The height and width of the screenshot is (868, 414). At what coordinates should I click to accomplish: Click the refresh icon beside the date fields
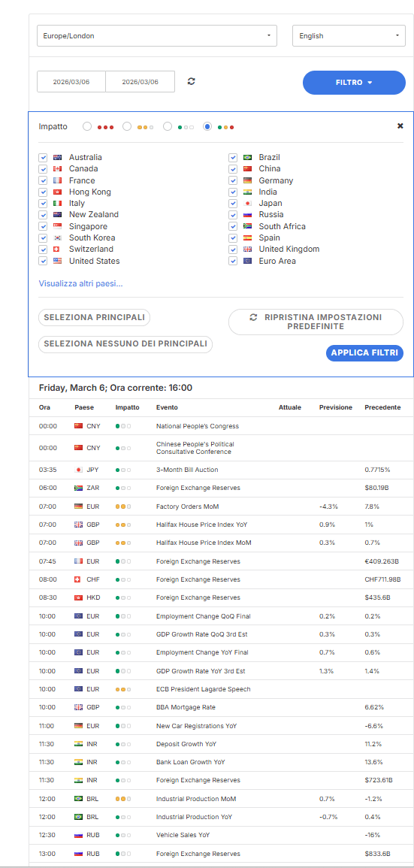[191, 81]
